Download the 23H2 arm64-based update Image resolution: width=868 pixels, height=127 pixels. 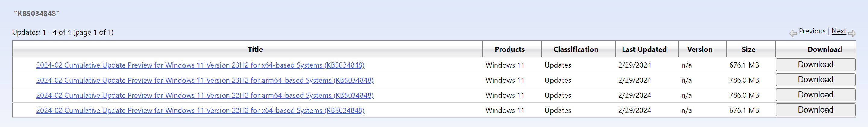coord(816,80)
